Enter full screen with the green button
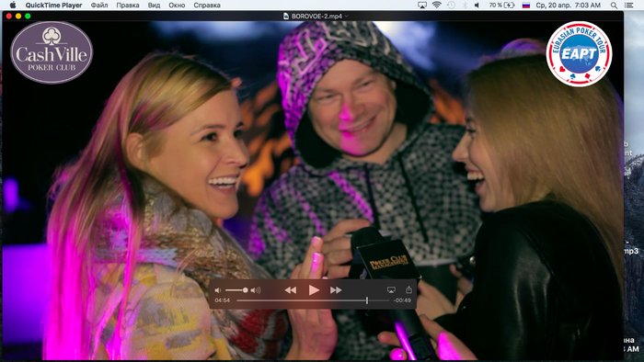Viewport: 644px width, 362px height. [x=28, y=16]
